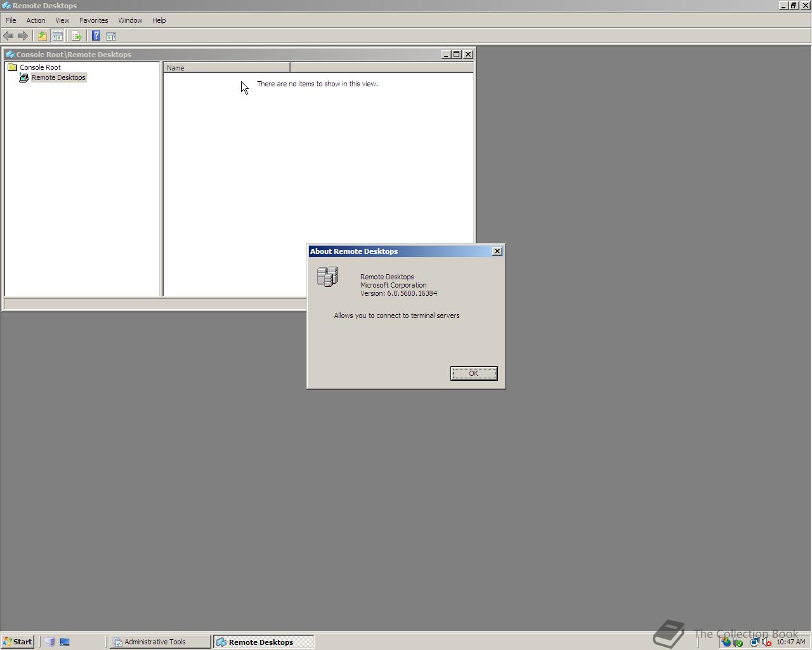Image resolution: width=812 pixels, height=650 pixels.
Task: Click the 'Microsoft Corporation' text in dialog
Action: coord(393,285)
